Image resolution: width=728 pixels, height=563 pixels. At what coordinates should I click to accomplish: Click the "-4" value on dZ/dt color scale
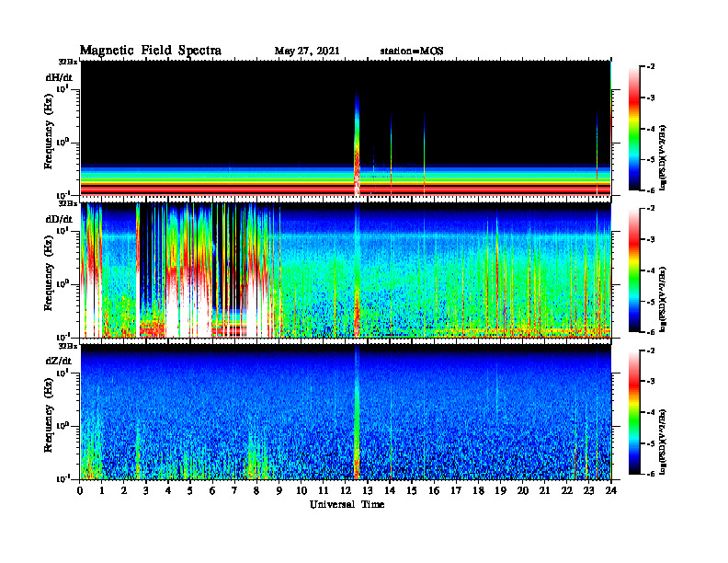click(x=651, y=412)
